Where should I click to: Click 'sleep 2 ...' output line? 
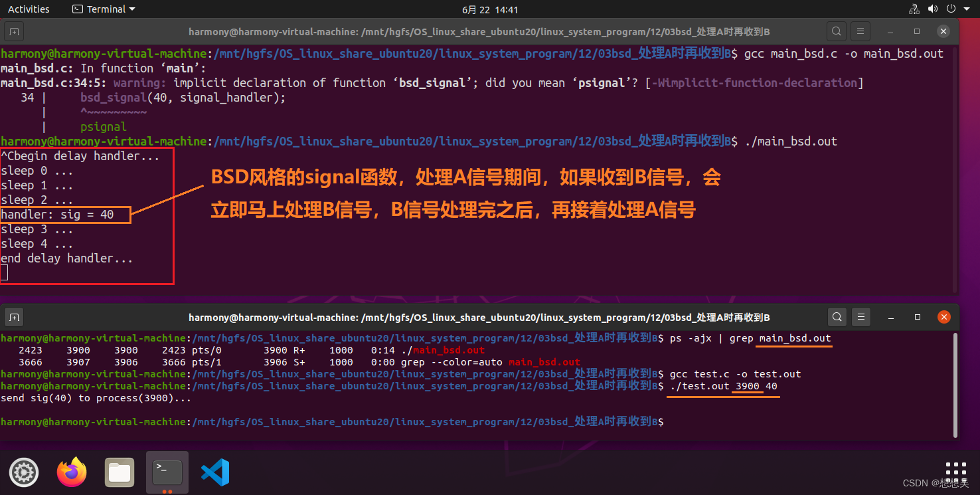(x=37, y=200)
